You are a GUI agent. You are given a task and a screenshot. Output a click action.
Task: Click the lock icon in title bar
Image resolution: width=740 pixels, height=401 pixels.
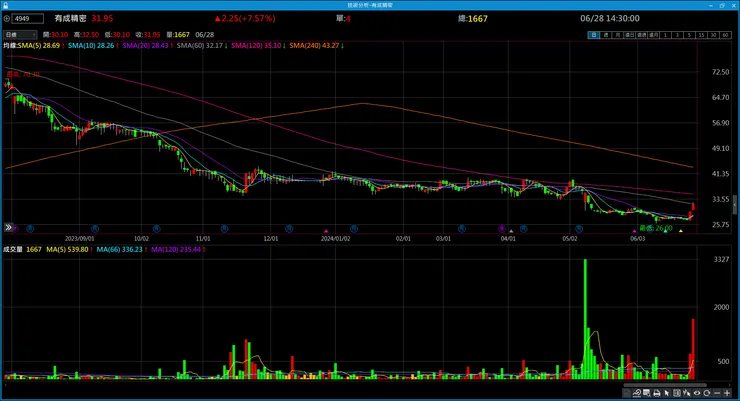[5, 5]
